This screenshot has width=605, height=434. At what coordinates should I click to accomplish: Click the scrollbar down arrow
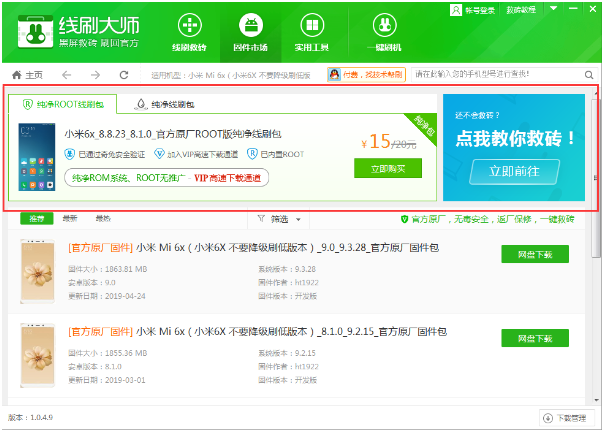click(x=597, y=400)
